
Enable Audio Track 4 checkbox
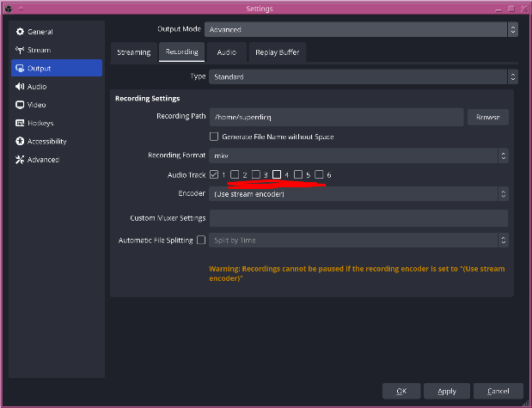click(x=277, y=175)
